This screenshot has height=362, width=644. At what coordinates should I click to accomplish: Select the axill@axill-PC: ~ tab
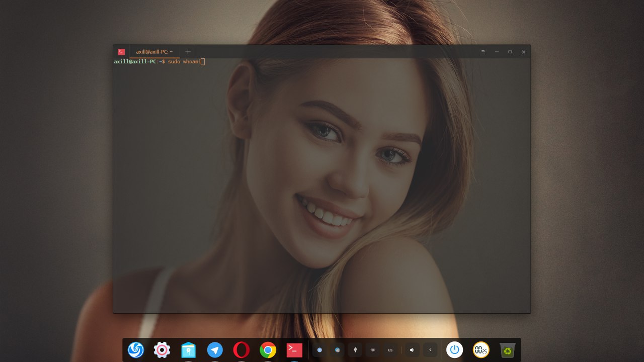(154, 52)
